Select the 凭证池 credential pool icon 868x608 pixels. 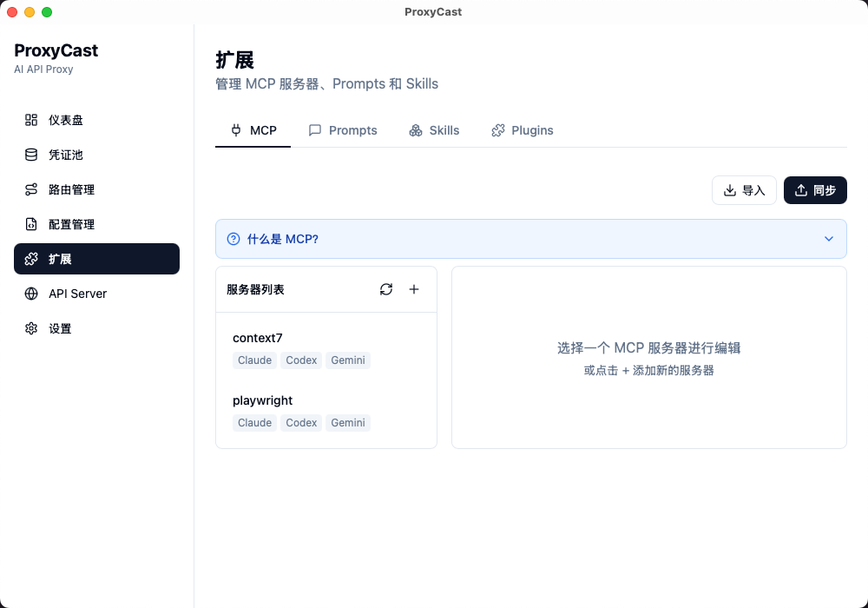click(31, 155)
